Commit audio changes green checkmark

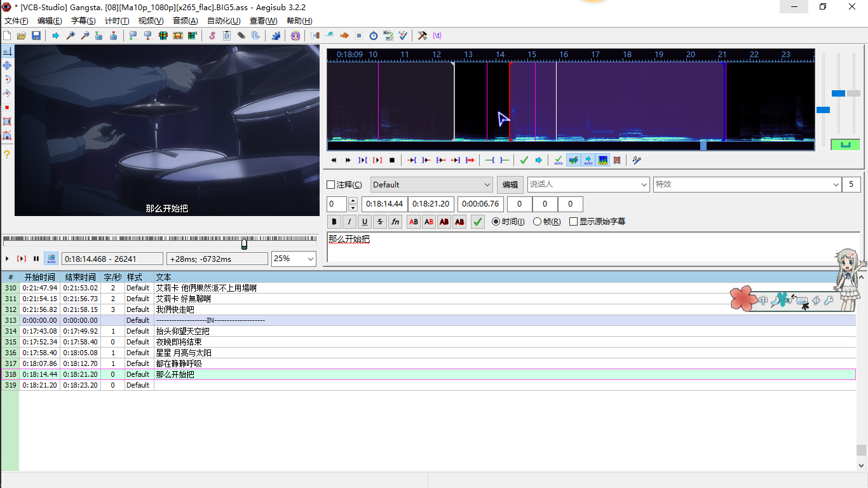click(x=524, y=160)
